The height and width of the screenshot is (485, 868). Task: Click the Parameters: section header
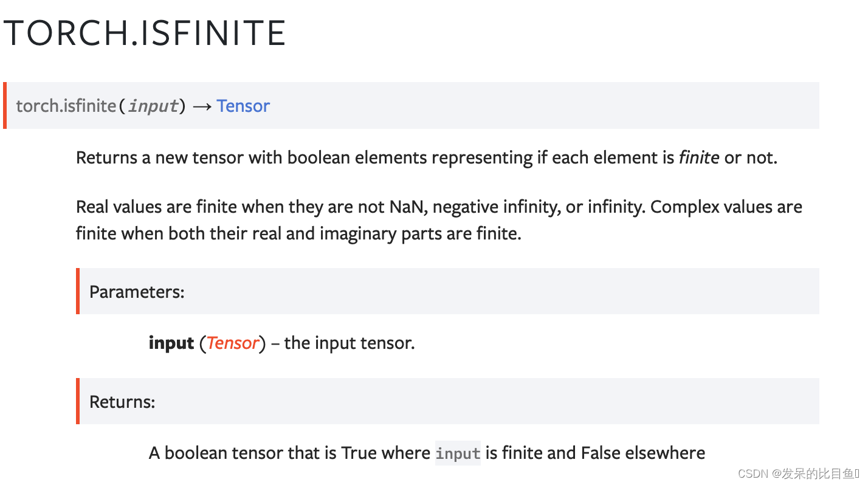click(x=137, y=292)
